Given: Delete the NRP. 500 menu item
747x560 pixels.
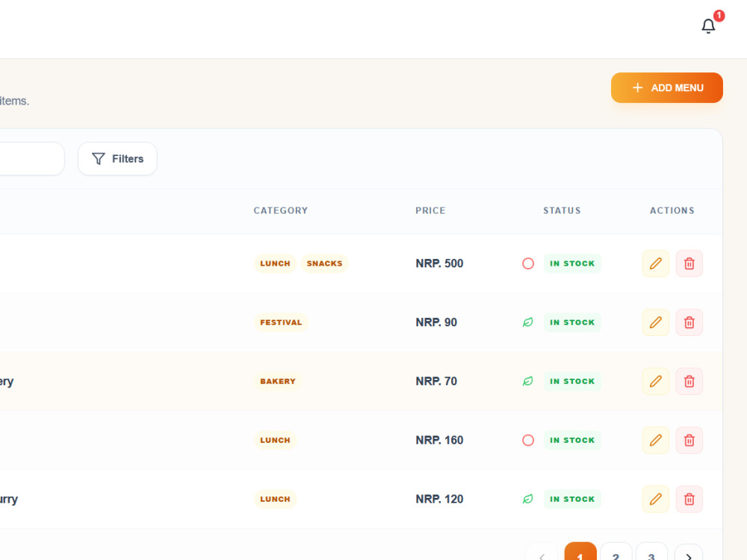Looking at the screenshot, I should 689,264.
